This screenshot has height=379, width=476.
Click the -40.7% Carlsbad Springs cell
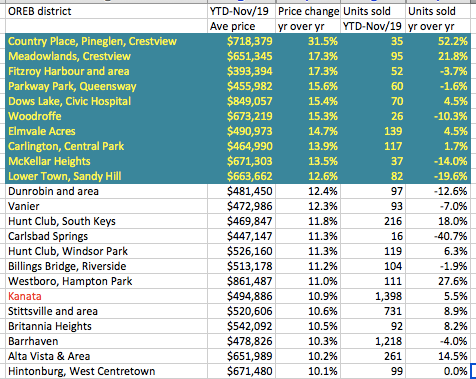tap(438, 236)
